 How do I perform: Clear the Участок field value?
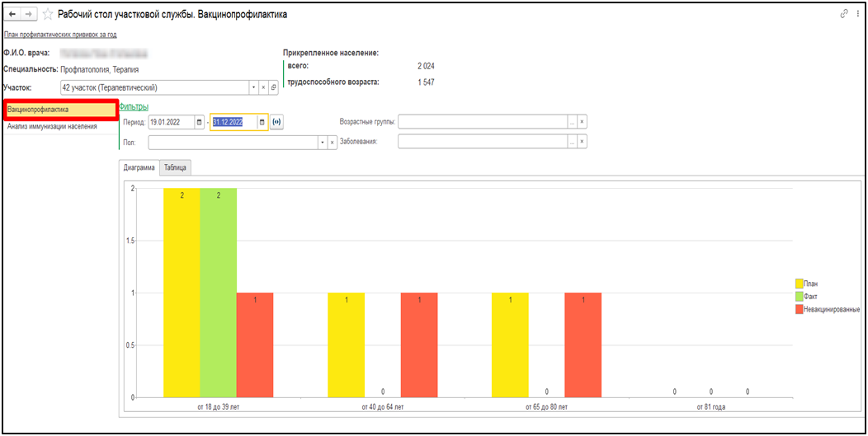(263, 87)
